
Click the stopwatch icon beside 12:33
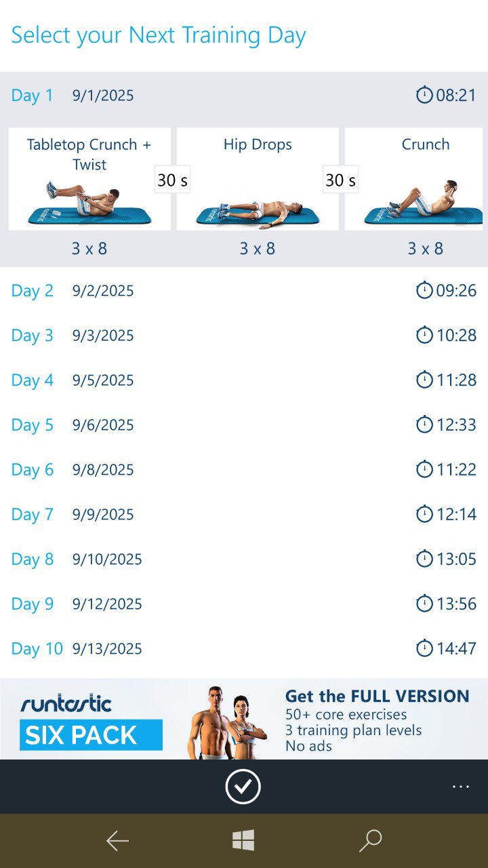pos(424,425)
